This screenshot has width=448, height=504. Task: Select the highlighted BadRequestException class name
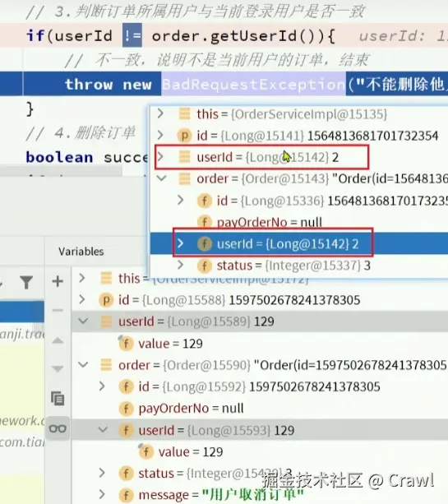click(253, 84)
